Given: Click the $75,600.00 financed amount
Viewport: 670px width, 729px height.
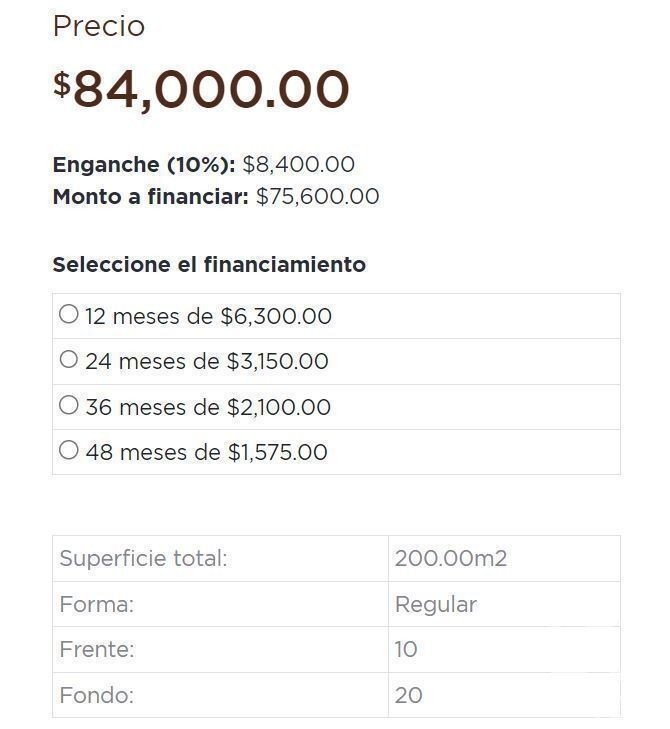Looking at the screenshot, I should (x=318, y=197).
